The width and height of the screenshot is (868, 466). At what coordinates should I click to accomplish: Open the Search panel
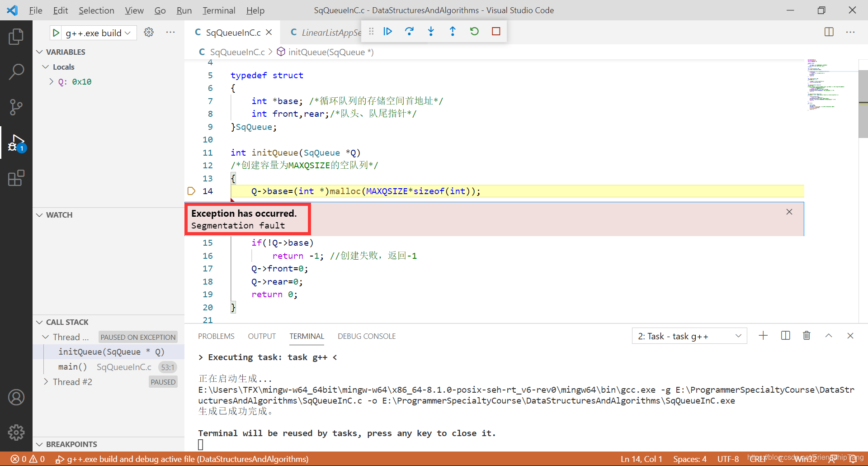click(x=16, y=71)
